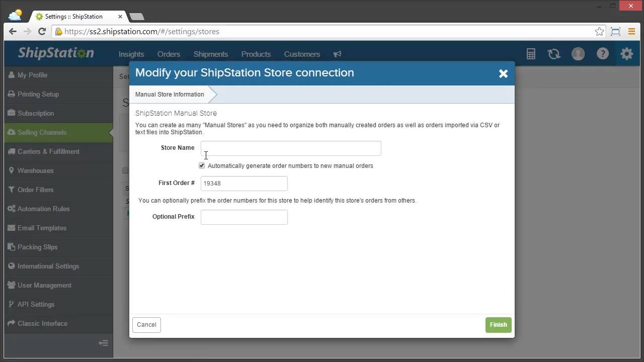Open User Management in sidebar

(x=58, y=285)
